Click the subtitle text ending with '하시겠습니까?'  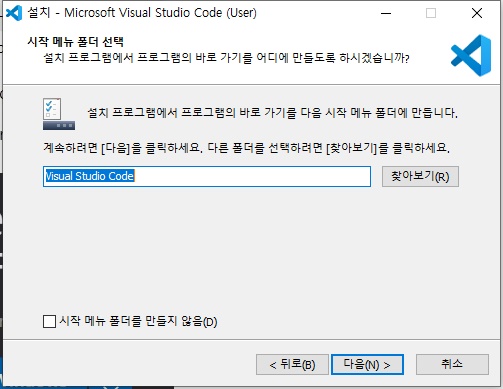[x=226, y=58]
